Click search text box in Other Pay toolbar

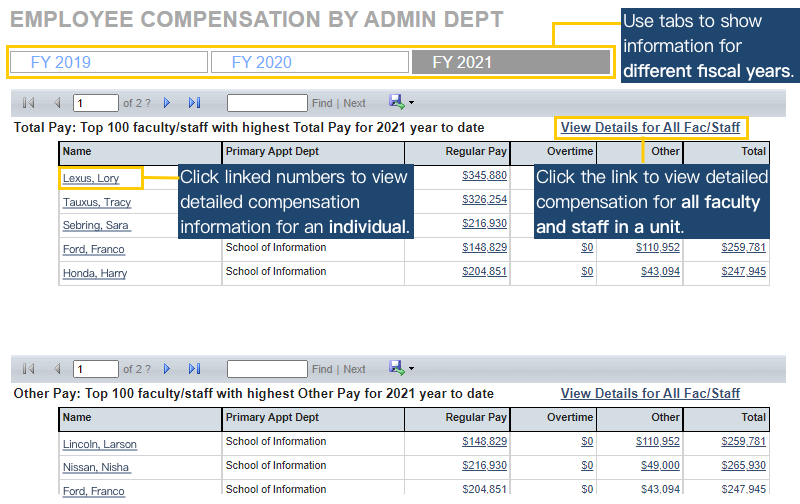pos(267,369)
